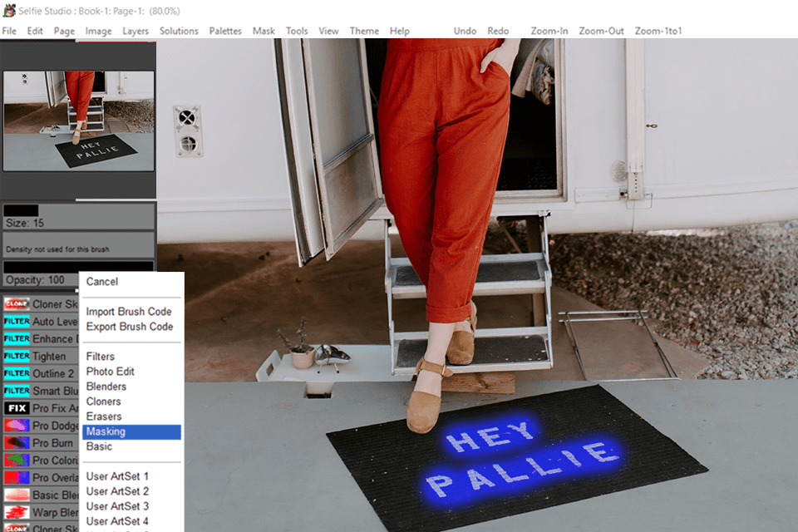Click Zoom-1to1 in the menu bar
This screenshot has height=532, width=798.
coord(658,31)
